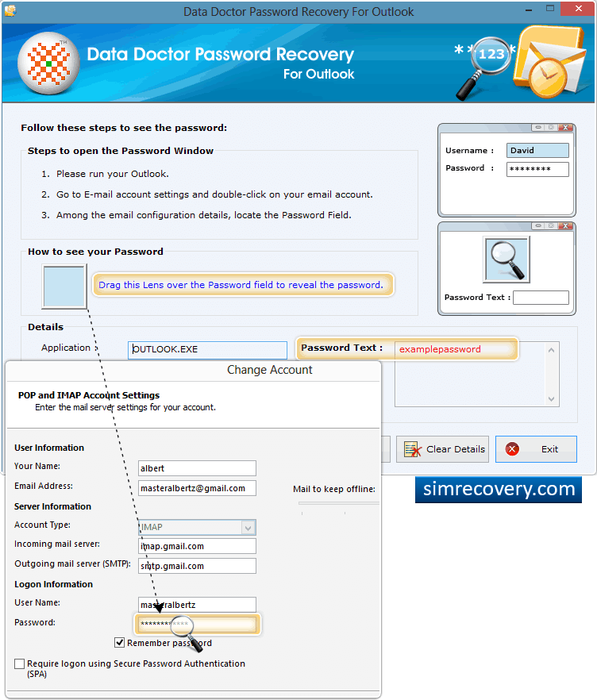The height and width of the screenshot is (700, 597).
Task: Close the Data Doctor window
Action: point(578,9)
